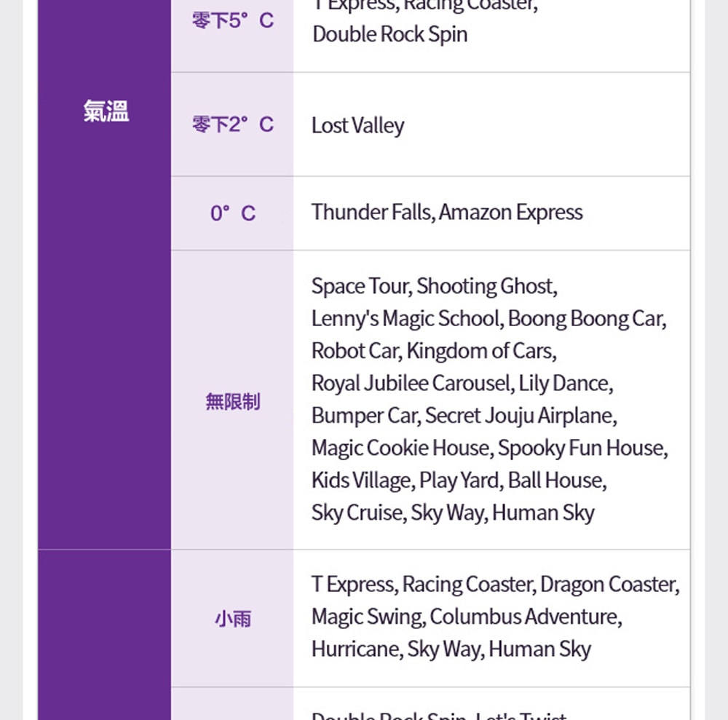This screenshot has height=720, width=728.
Task: Click the Kids Village, Play Yard line
Action: tap(459, 480)
